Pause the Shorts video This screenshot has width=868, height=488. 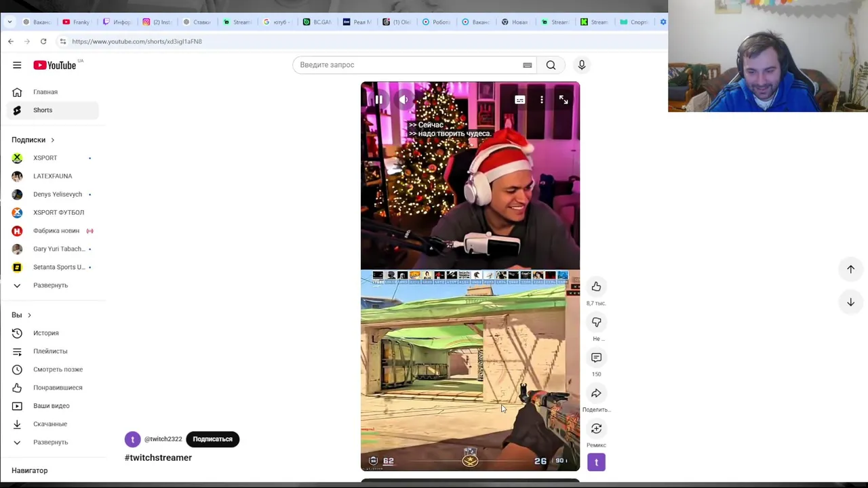coord(378,100)
